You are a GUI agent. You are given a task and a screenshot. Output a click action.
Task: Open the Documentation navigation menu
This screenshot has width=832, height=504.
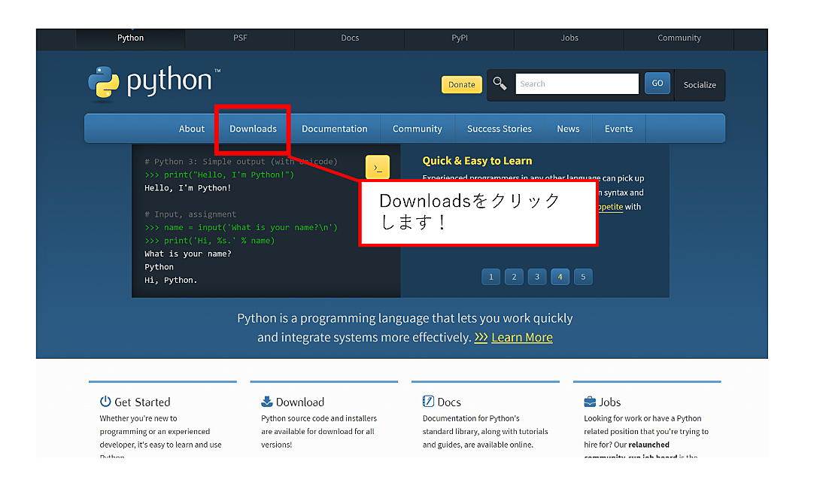point(334,129)
